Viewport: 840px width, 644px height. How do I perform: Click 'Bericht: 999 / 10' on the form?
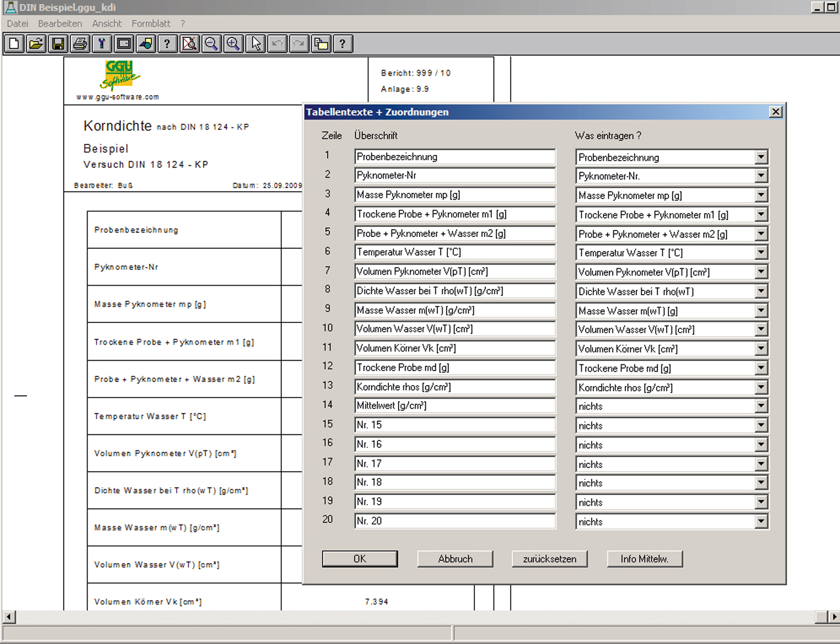(416, 73)
